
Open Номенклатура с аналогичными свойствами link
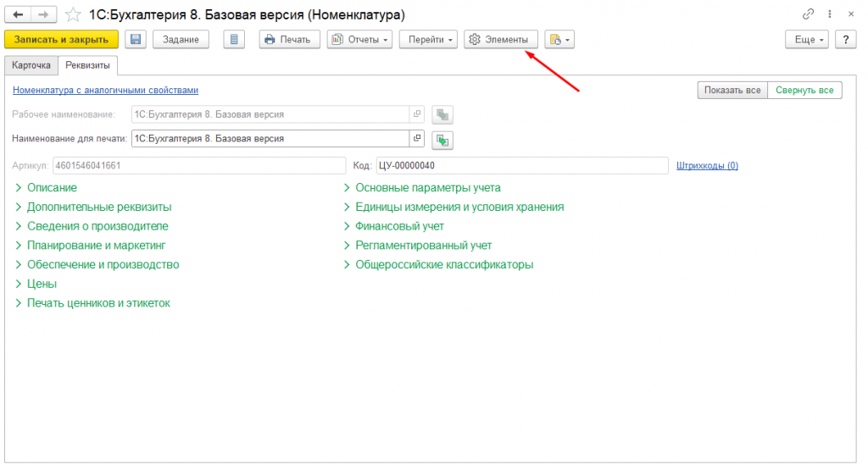pyautogui.click(x=105, y=90)
